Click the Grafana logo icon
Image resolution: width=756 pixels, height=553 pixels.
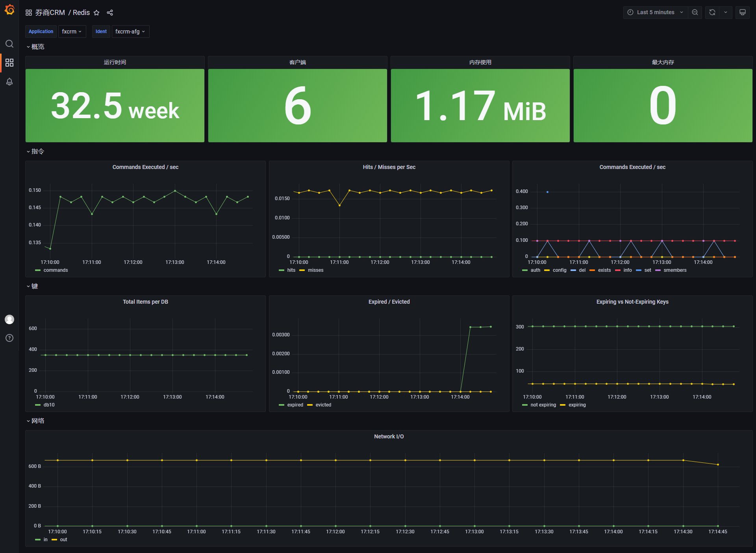click(9, 10)
